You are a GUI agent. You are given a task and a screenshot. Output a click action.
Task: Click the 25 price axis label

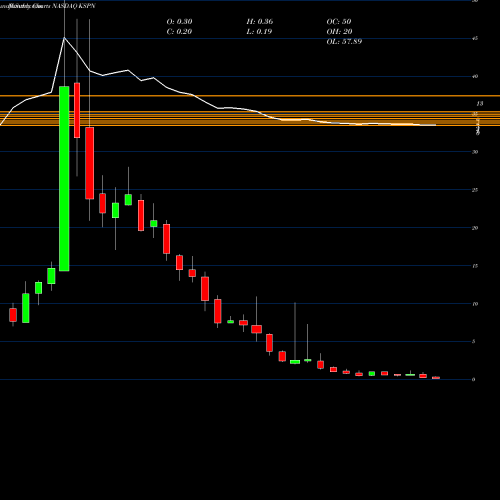point(475,190)
